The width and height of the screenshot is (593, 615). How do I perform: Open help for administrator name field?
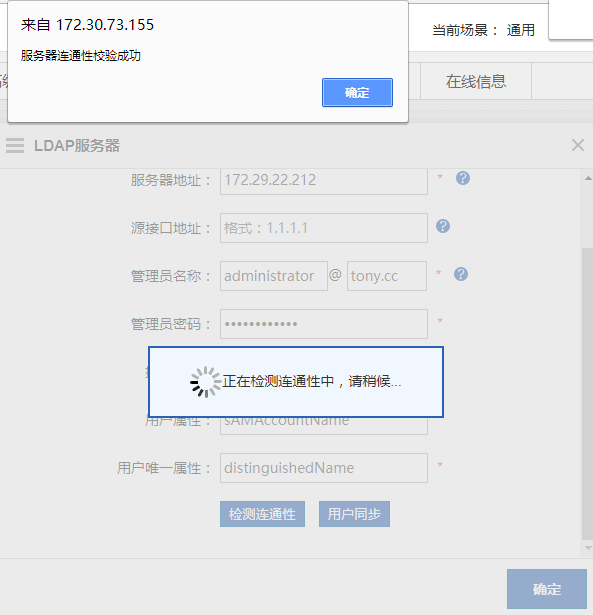(x=461, y=274)
